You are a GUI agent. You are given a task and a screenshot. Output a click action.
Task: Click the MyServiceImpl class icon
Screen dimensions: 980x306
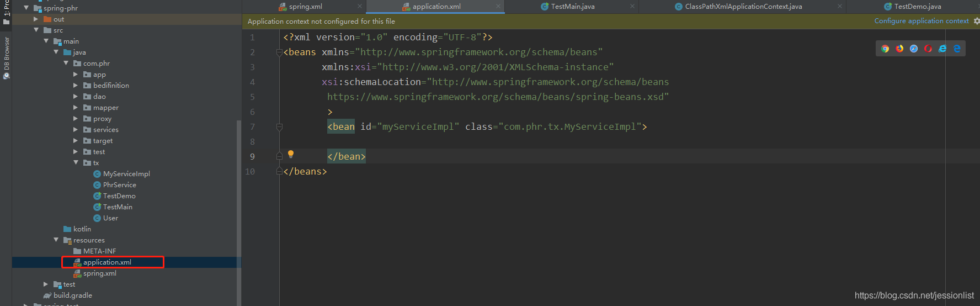tap(97, 174)
